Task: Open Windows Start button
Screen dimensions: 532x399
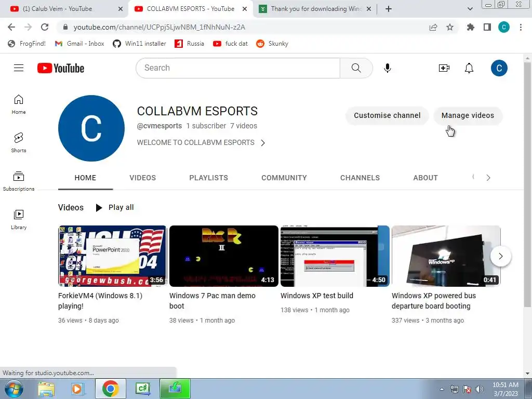Action: [x=14, y=389]
